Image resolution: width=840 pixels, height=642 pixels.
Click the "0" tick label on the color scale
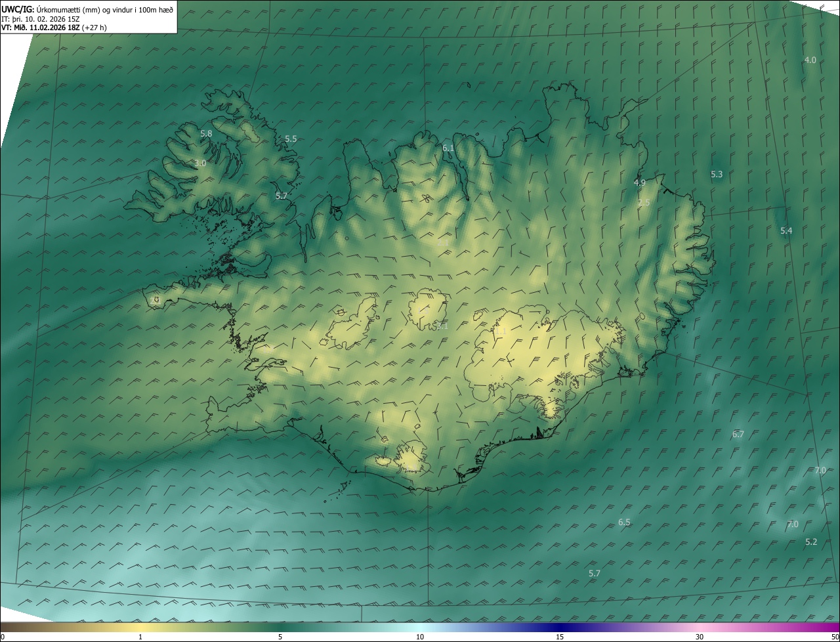coord(3,637)
